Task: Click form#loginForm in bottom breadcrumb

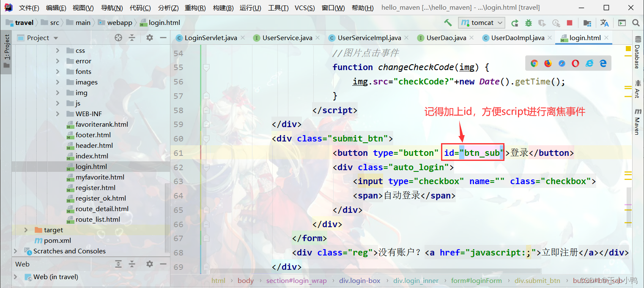Action: [476, 280]
